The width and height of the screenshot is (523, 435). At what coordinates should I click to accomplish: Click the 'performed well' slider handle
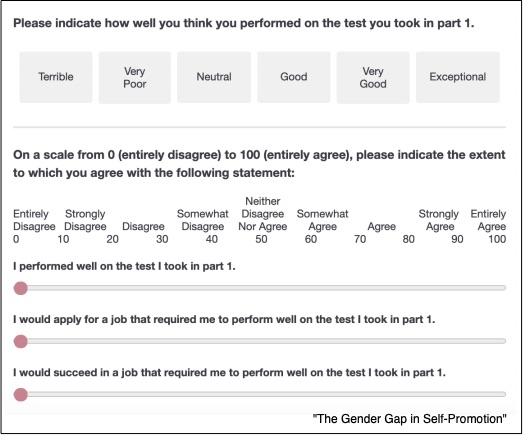point(21,288)
